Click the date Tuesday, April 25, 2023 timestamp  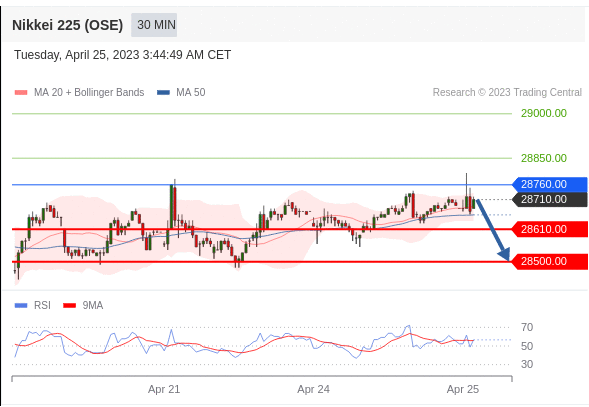click(x=122, y=55)
